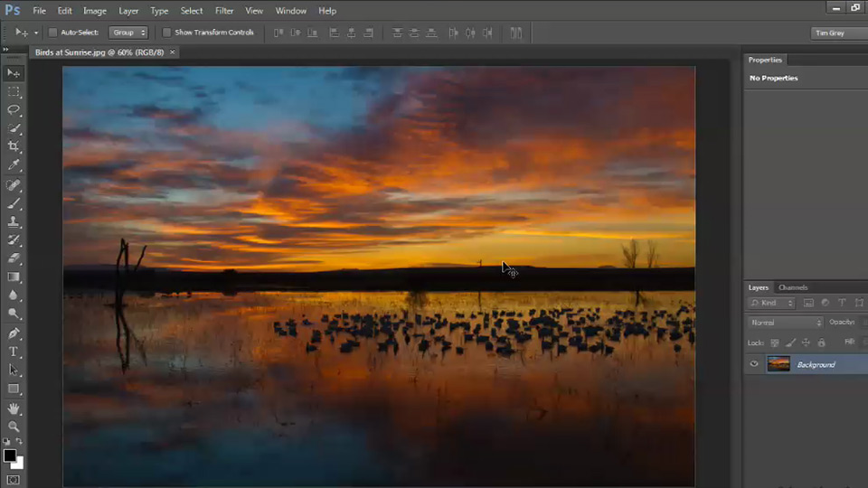The width and height of the screenshot is (868, 488).
Task: Select the Move tool in the toolbox
Action: click(x=14, y=73)
